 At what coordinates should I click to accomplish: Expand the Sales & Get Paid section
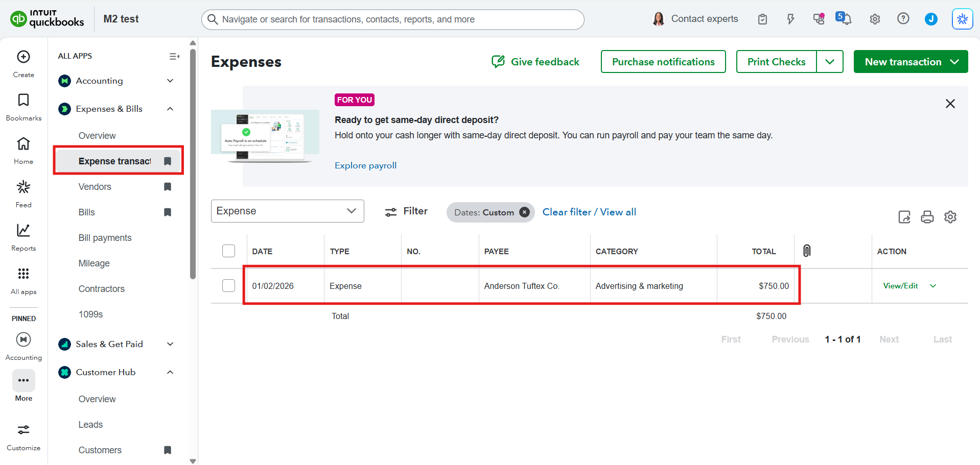pyautogui.click(x=170, y=344)
